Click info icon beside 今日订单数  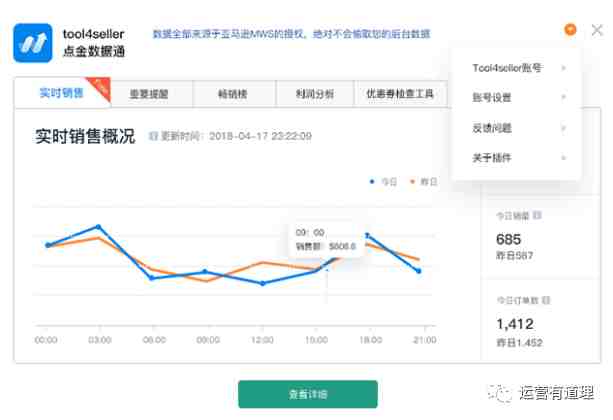(545, 300)
